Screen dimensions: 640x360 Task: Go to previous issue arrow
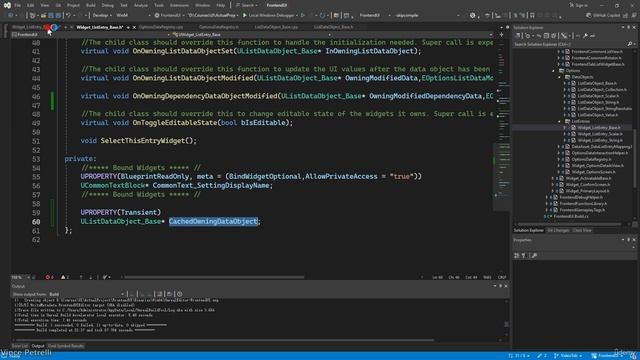81,277
